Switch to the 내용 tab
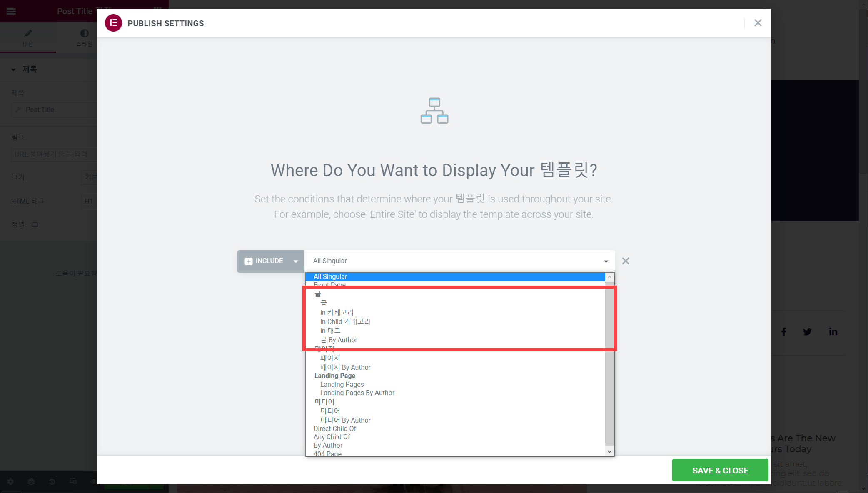This screenshot has height=493, width=868. [28, 37]
